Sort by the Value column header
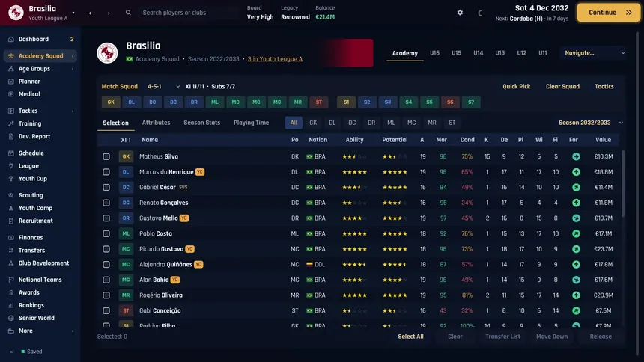This screenshot has height=362, width=644. click(603, 140)
